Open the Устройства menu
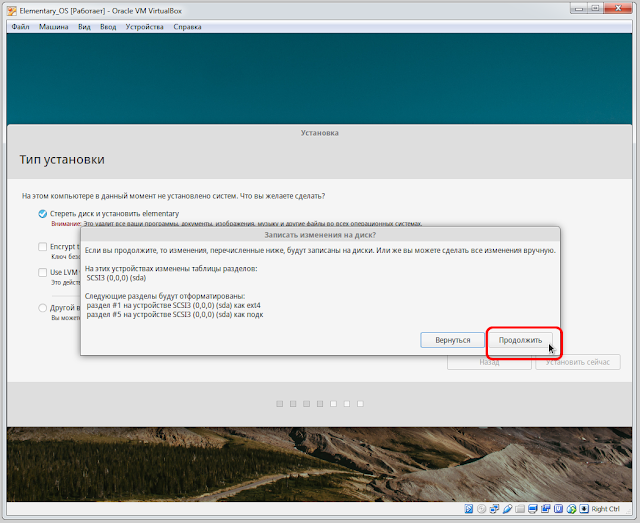This screenshot has width=640, height=523. coord(144,27)
